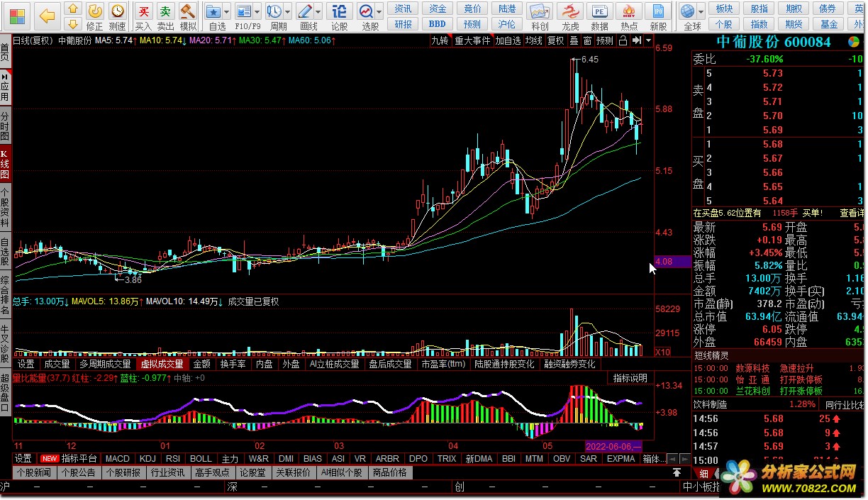Click the 板块 sector button
Screen dimensions: 868x500
(x=724, y=9)
